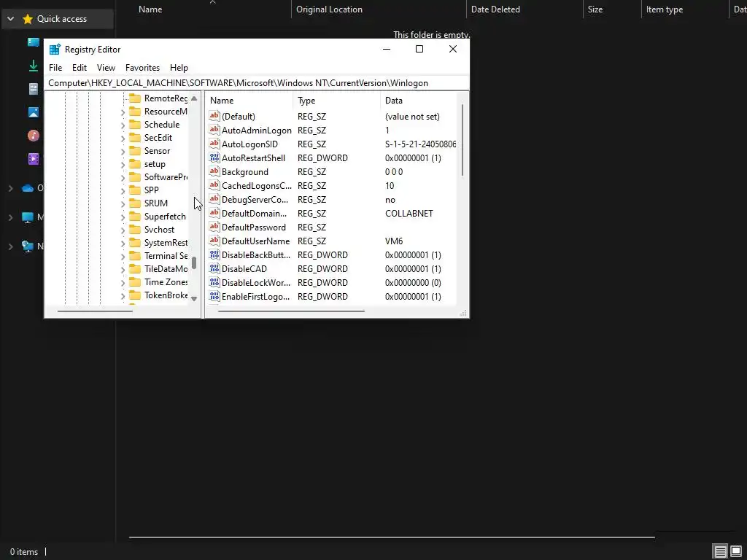
Task: Open the Videos icon in Explorer sidebar
Action: click(x=34, y=158)
